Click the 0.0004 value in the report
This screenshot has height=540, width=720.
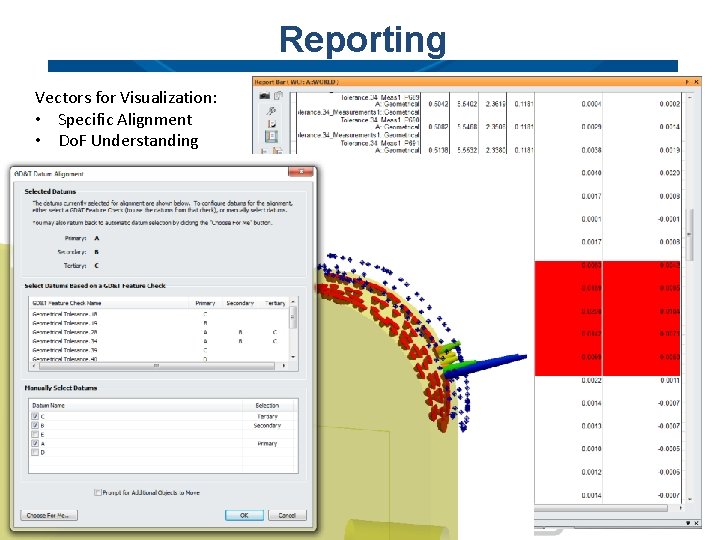[591, 104]
